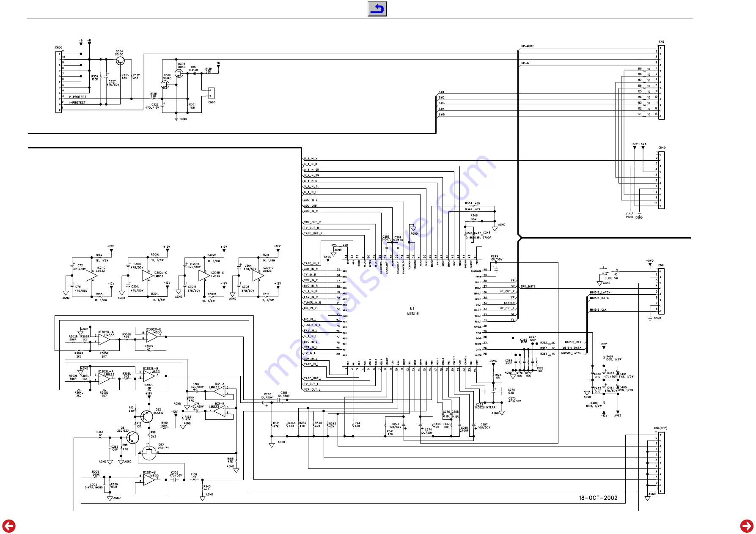Image resolution: width=756 pixels, height=534 pixels.
Task: Click the D15 1N4148 diode label
Action: tap(193, 68)
